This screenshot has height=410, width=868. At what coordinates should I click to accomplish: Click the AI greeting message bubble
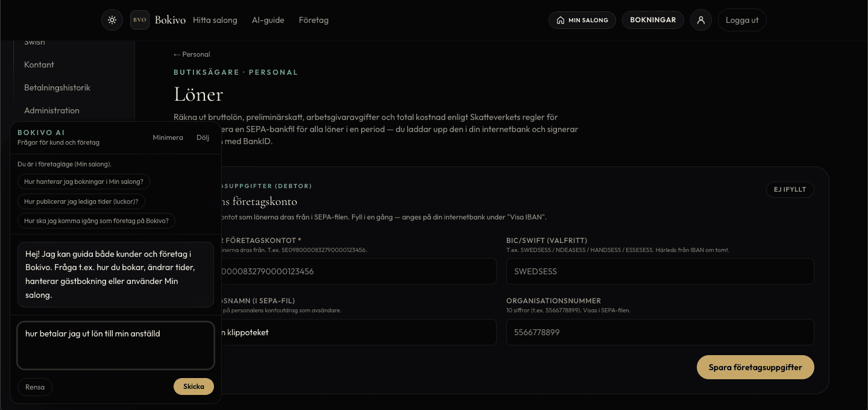coord(116,274)
